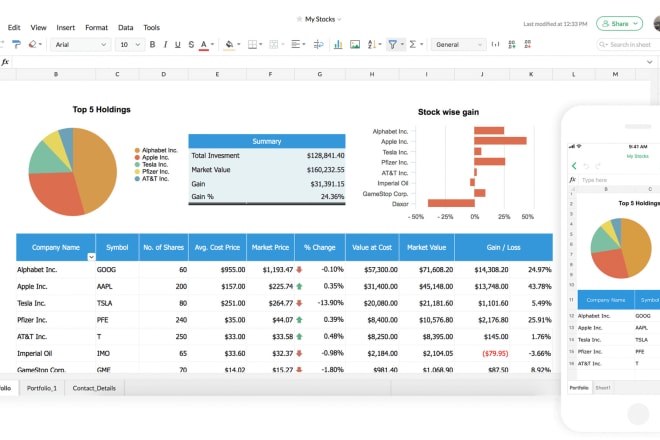Click the insert image icon

pyautogui.click(x=355, y=44)
